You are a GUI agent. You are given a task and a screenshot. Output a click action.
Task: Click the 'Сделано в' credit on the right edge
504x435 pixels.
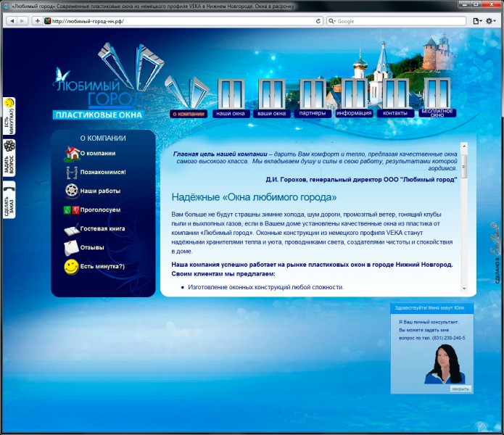coord(496,253)
